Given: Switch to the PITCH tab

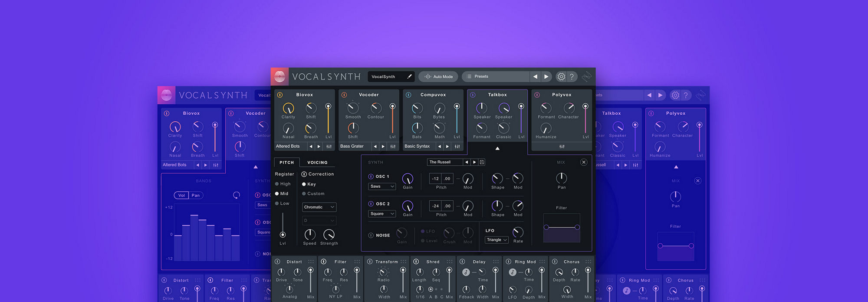Looking at the screenshot, I should point(286,163).
